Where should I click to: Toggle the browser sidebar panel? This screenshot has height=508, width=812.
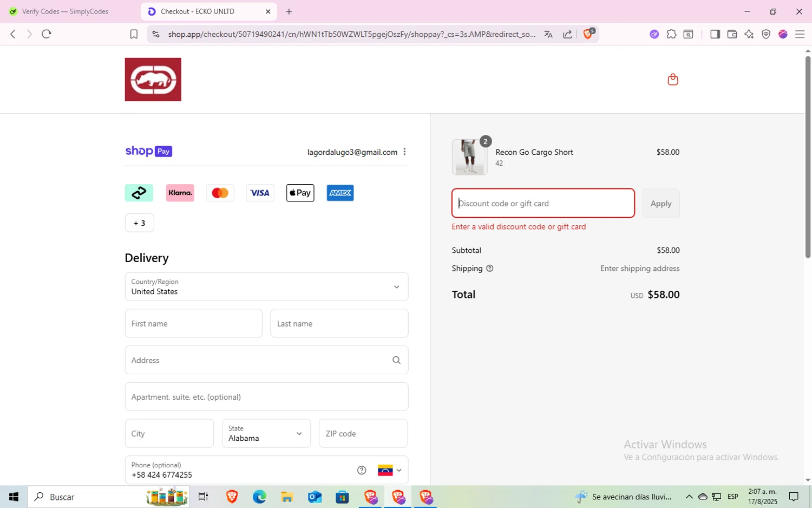tap(715, 34)
